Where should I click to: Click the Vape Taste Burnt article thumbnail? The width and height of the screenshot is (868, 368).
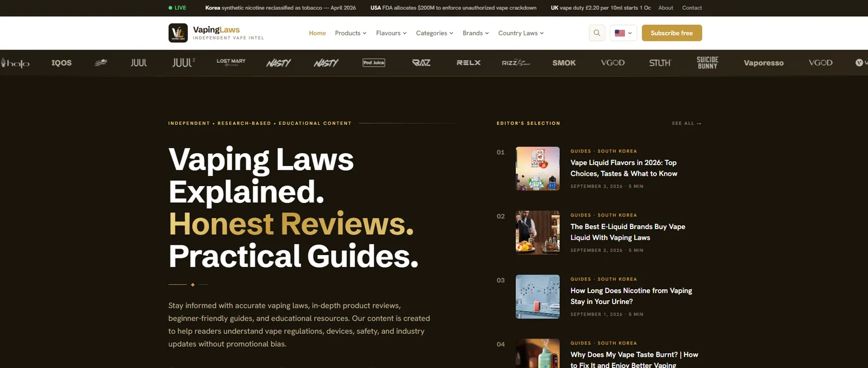[538, 353]
